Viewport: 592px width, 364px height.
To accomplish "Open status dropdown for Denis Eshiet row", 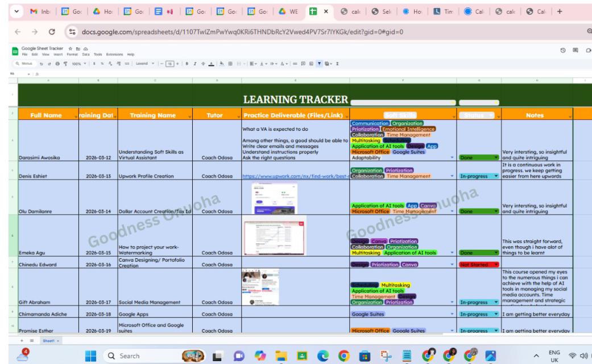I will tap(496, 176).
